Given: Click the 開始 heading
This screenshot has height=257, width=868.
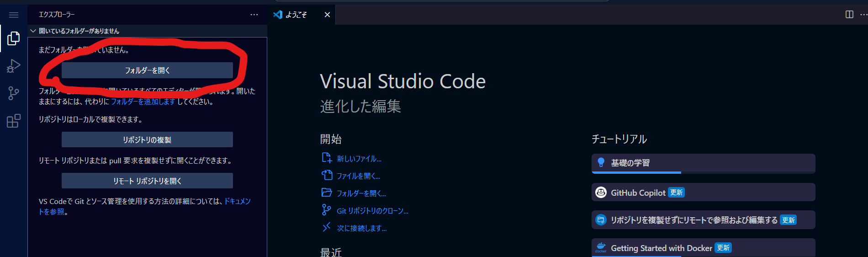Looking at the screenshot, I should pyautogui.click(x=331, y=139).
